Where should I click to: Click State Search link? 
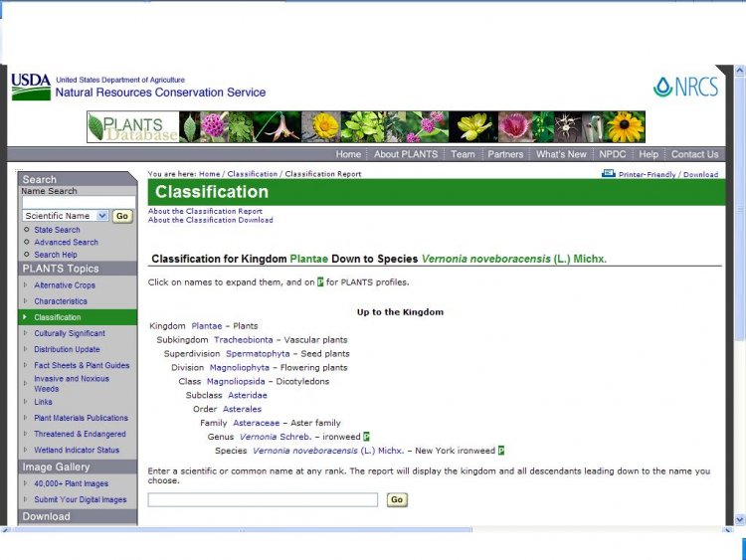[x=57, y=230]
